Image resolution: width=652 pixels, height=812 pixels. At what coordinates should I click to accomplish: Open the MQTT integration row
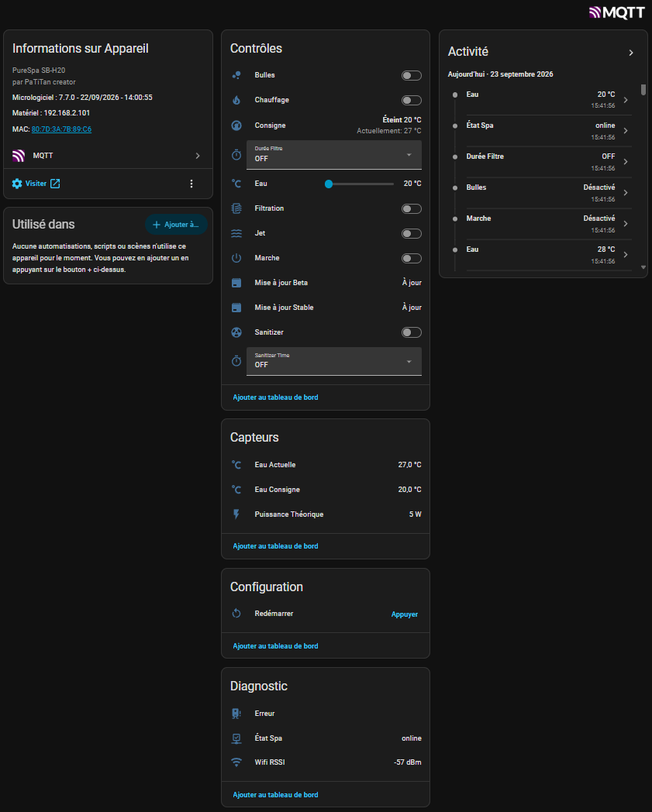(108, 156)
